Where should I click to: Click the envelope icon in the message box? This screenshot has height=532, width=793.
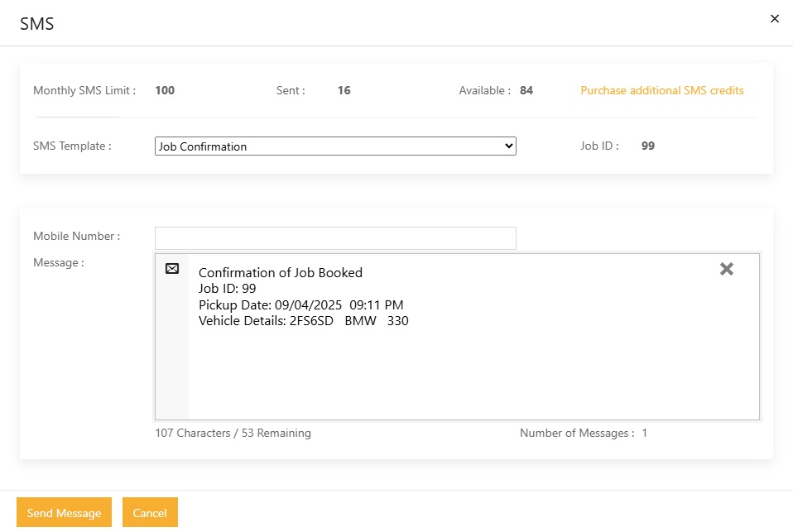(x=172, y=269)
